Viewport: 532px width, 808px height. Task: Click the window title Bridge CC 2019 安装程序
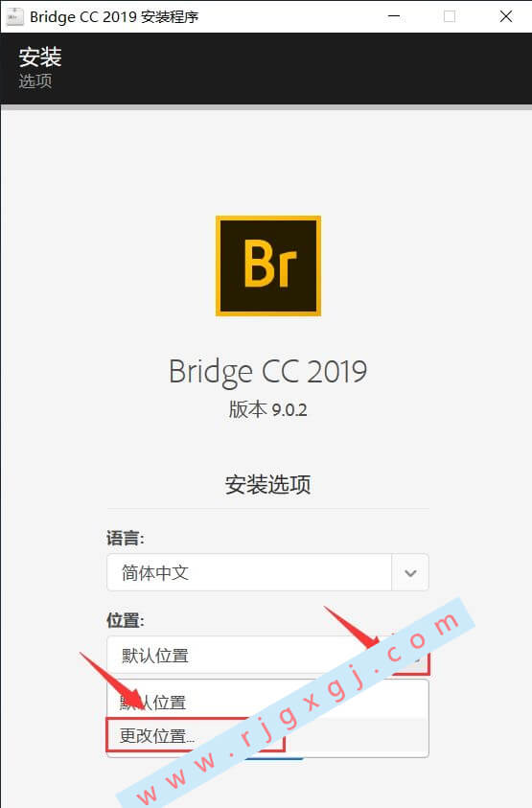pyautogui.click(x=114, y=16)
